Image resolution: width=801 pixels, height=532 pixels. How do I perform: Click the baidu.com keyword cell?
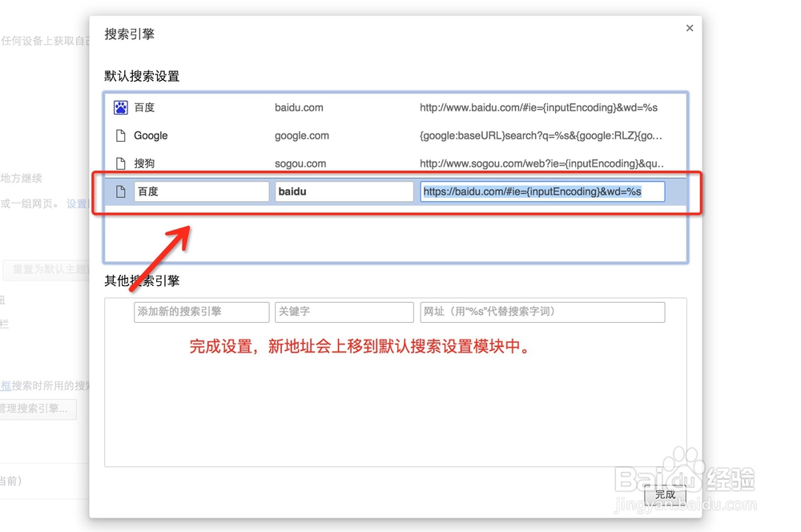tap(299, 107)
